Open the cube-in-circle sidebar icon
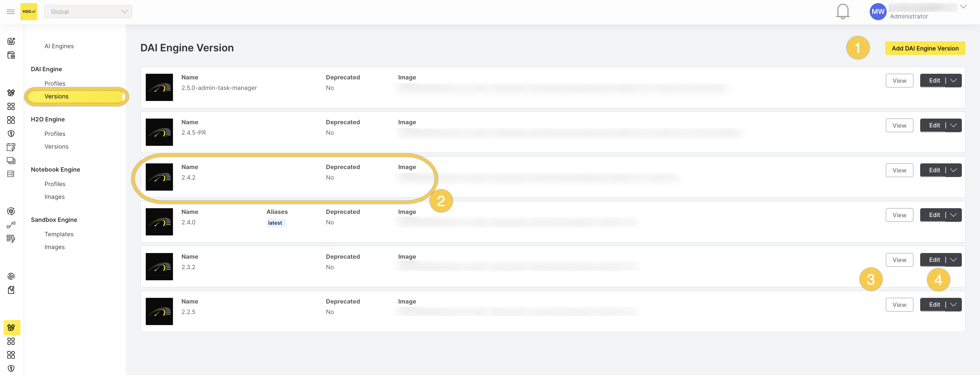This screenshot has height=375, width=980. [x=11, y=211]
